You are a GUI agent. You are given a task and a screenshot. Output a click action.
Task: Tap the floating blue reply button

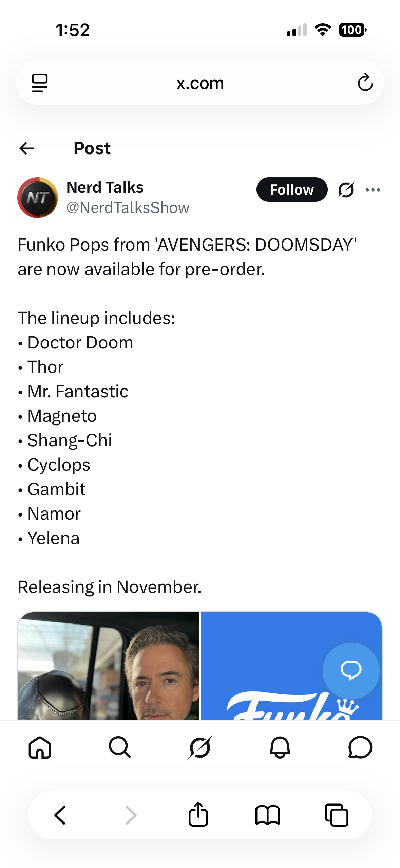(x=351, y=670)
